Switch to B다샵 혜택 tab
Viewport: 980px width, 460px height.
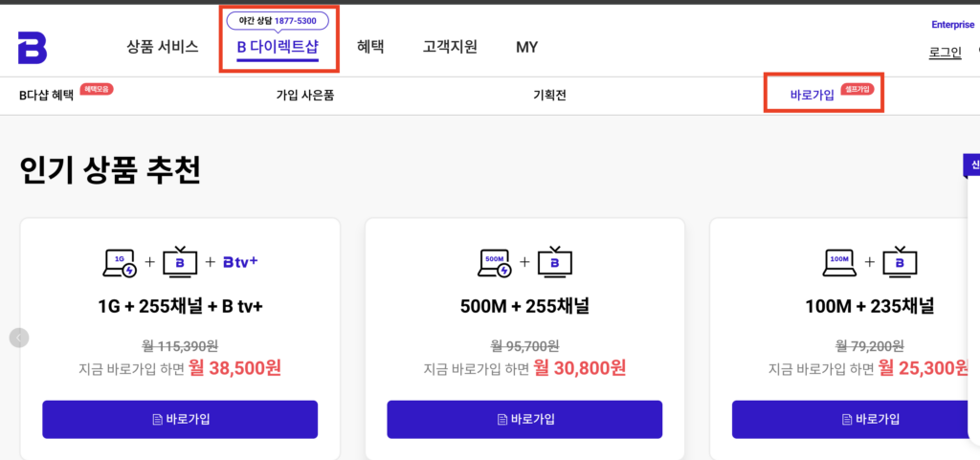46,96
